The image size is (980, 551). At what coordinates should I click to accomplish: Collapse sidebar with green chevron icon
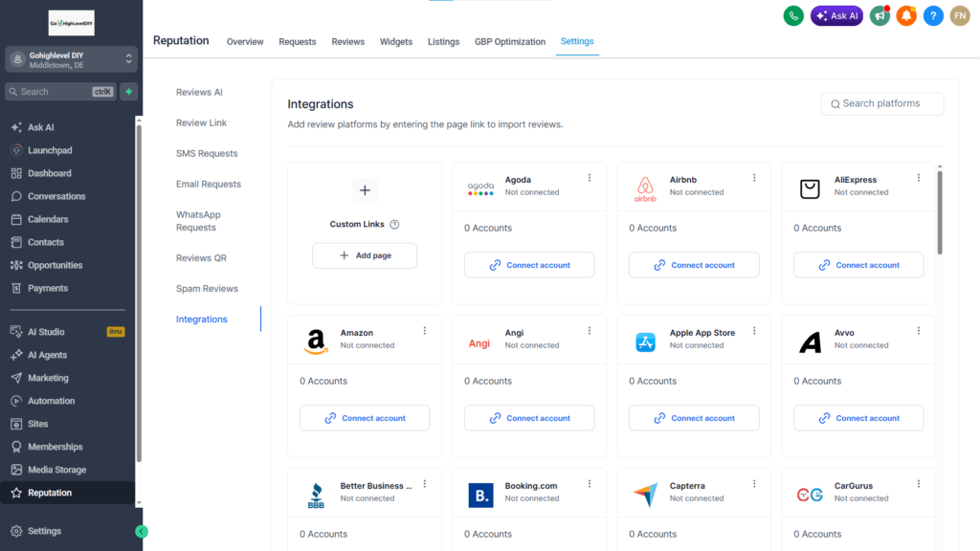tap(142, 532)
